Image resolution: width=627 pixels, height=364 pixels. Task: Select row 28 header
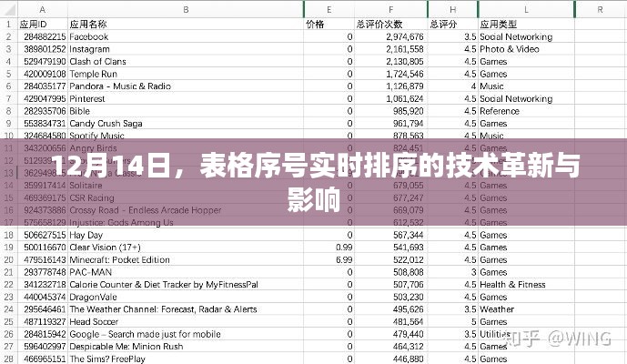[9, 359]
